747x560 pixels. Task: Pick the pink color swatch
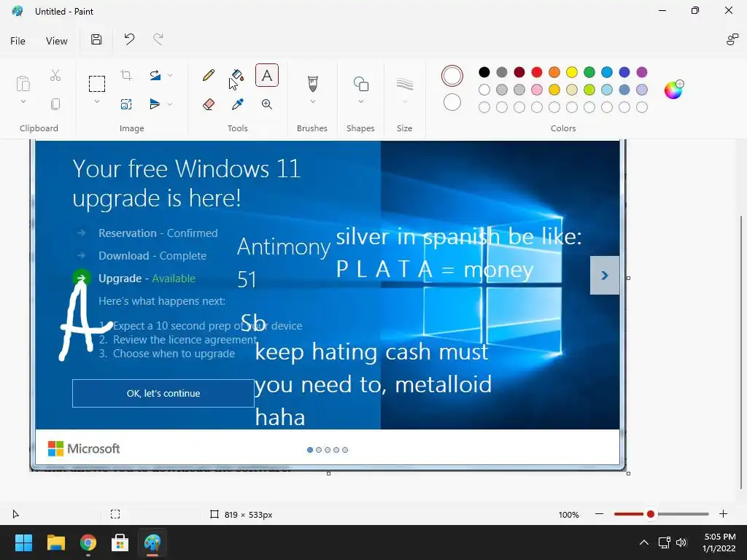[537, 90]
